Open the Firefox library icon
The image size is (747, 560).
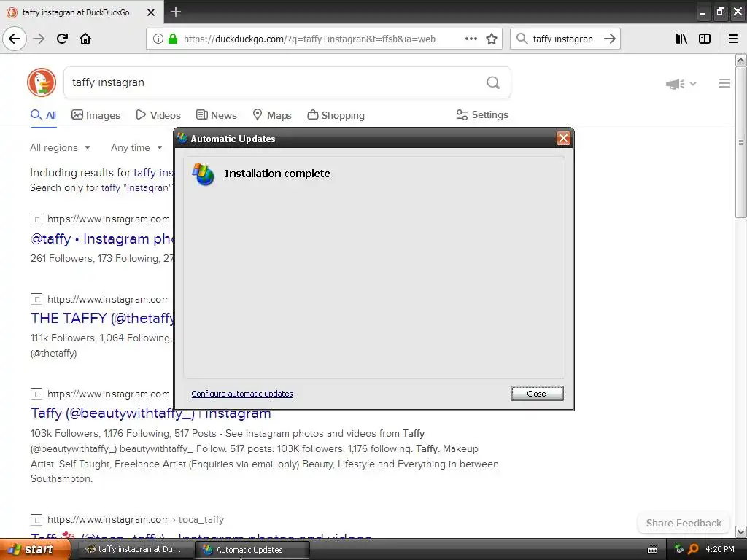point(681,39)
